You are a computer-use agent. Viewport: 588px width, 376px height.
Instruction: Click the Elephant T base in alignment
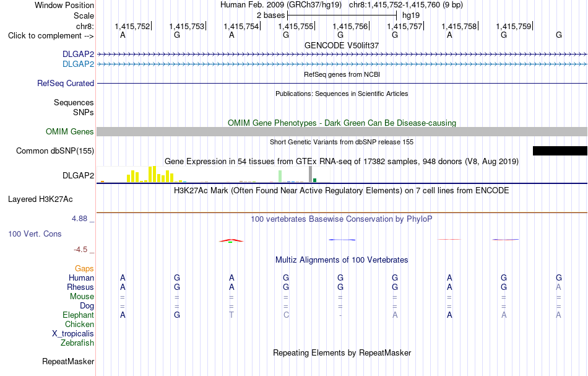pos(231,315)
